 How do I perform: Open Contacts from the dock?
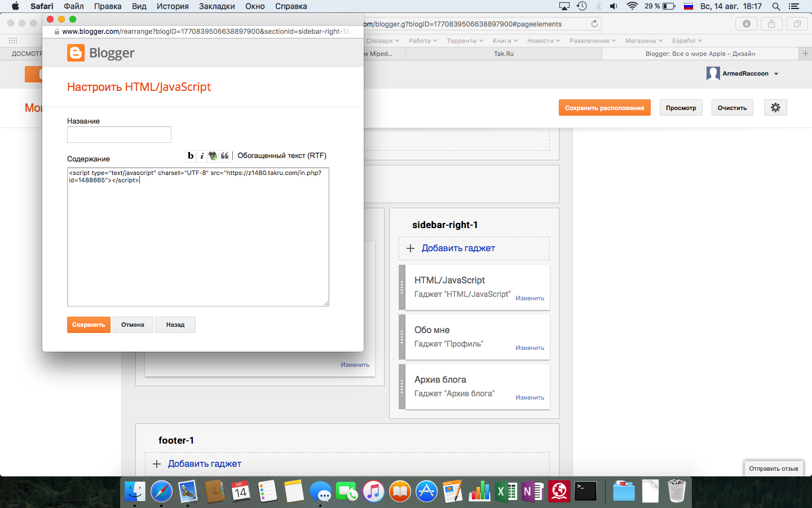pos(214,492)
